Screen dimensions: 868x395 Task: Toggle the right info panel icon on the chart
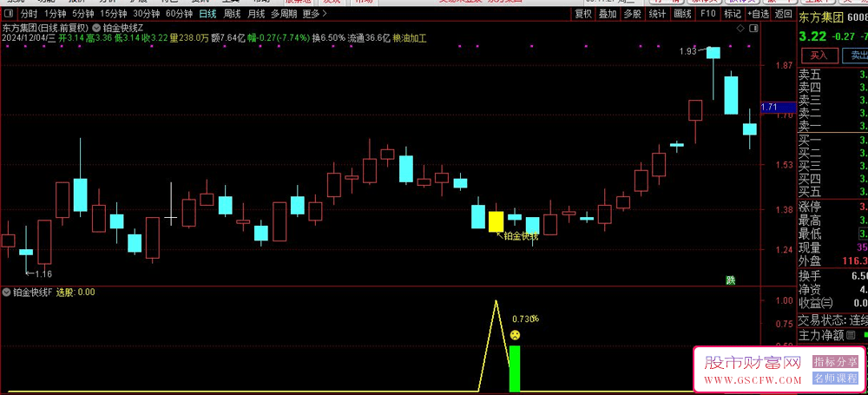753,28
